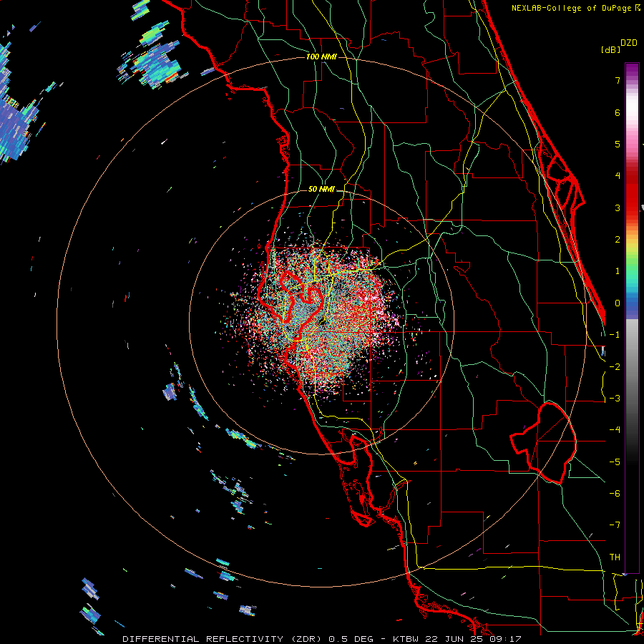Click the NEXLAB-College of DuPage watermark text
Screen dimensions: 644x644
click(x=575, y=8)
